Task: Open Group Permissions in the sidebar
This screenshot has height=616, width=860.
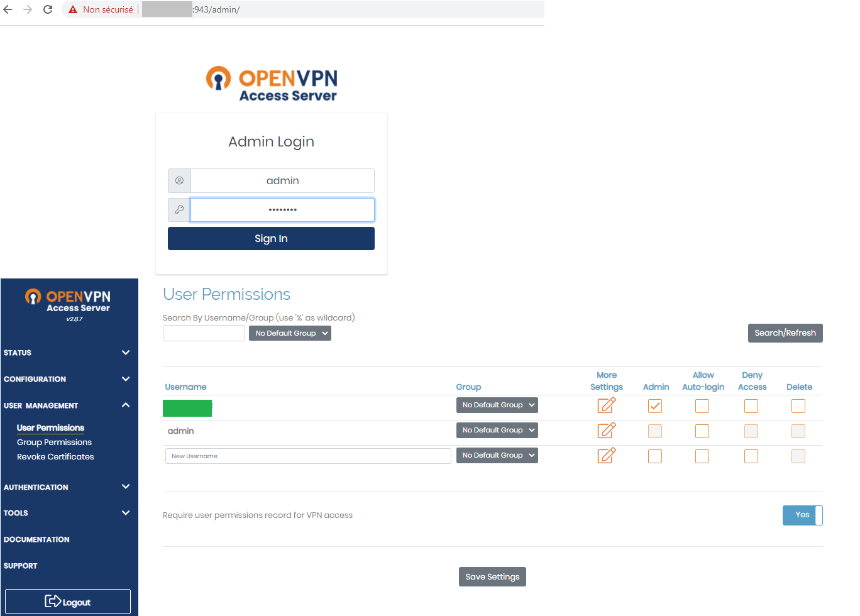Action: click(54, 443)
